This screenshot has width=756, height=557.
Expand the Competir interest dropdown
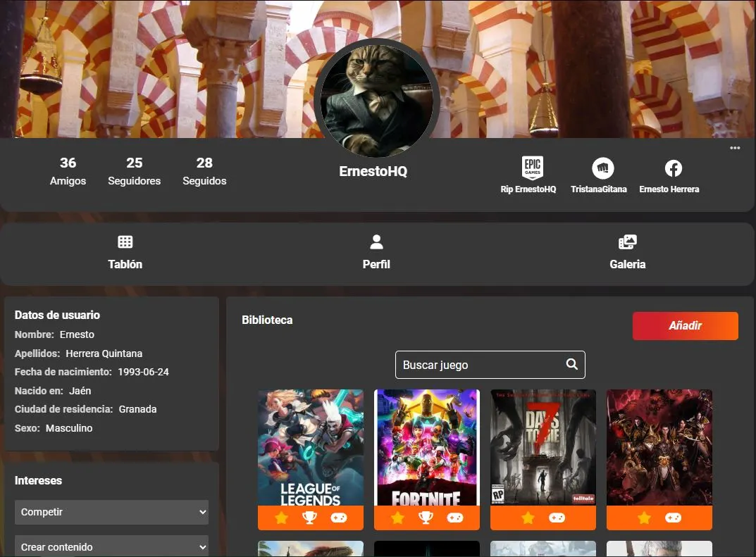click(x=111, y=512)
